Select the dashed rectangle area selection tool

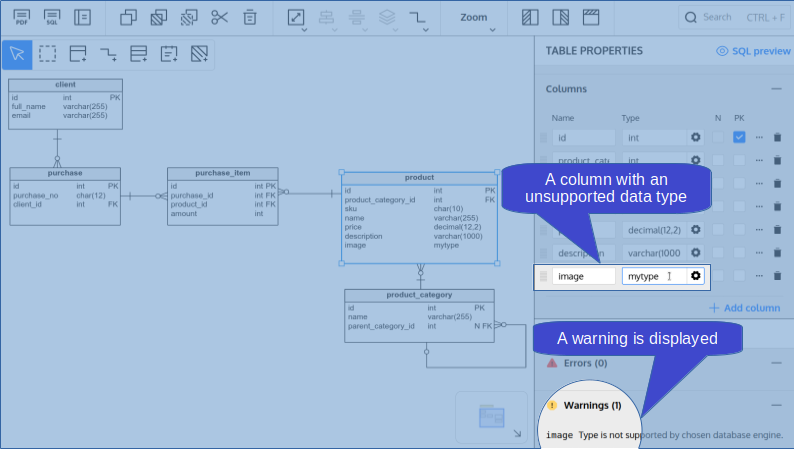click(48, 54)
